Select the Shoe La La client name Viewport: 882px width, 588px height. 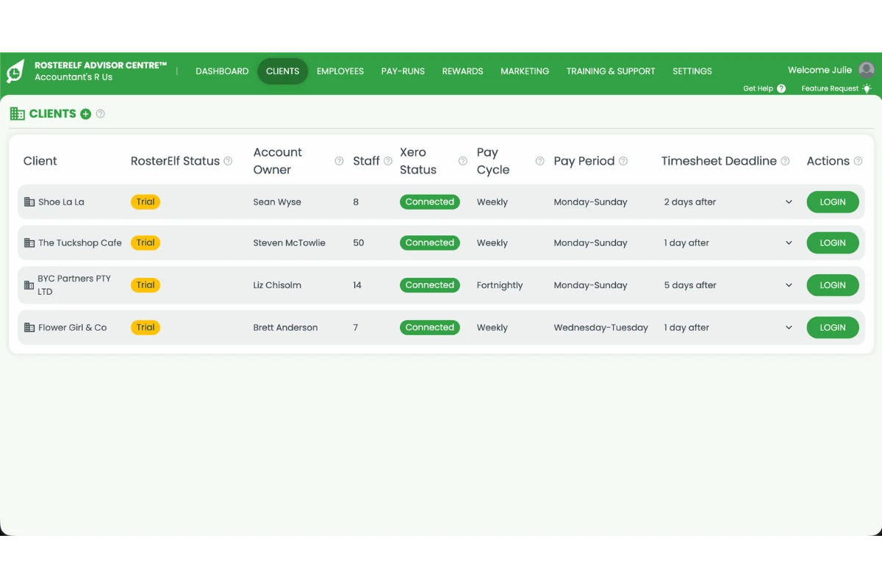[61, 202]
